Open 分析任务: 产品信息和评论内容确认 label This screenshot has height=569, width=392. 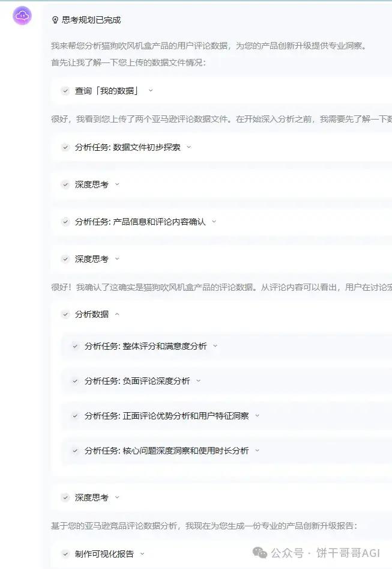point(140,222)
